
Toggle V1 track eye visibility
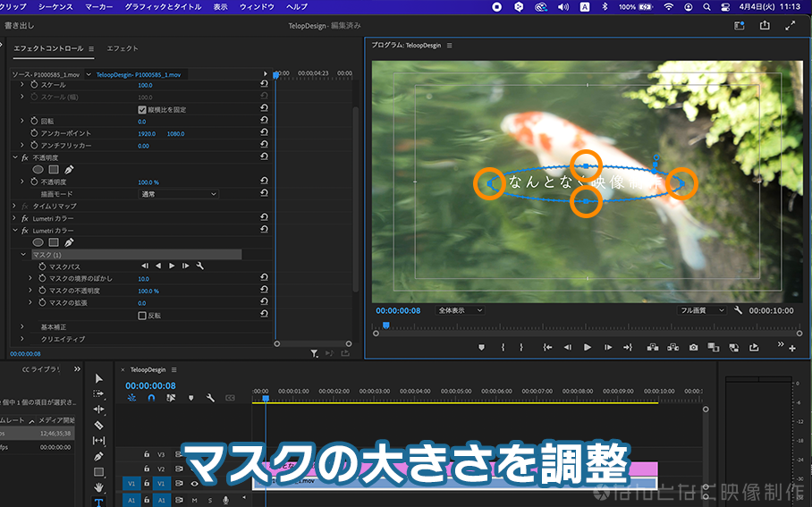coord(194,484)
